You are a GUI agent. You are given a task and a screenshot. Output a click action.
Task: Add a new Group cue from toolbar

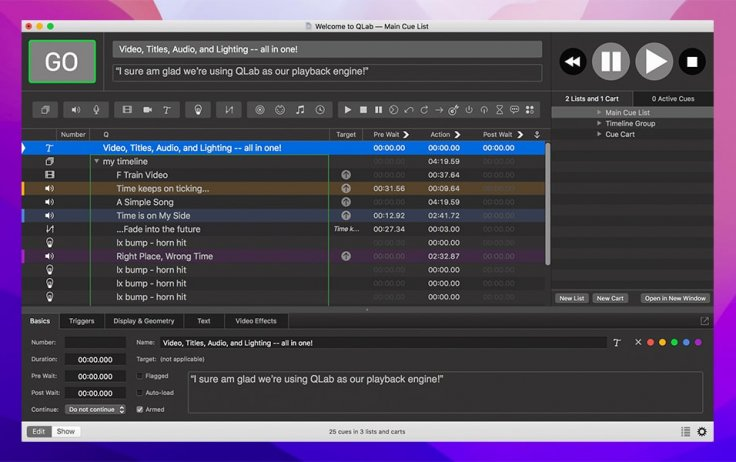pyautogui.click(x=45, y=109)
